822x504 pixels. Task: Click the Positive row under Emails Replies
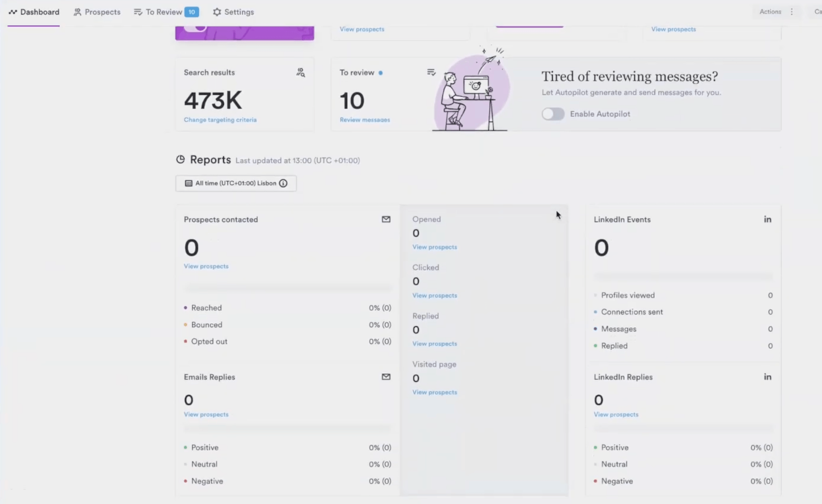click(x=288, y=447)
